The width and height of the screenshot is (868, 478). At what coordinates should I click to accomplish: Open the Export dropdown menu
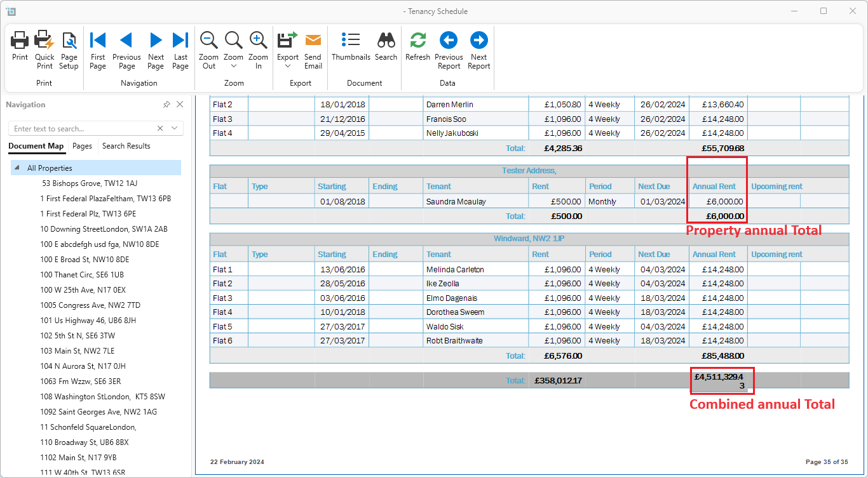288,66
